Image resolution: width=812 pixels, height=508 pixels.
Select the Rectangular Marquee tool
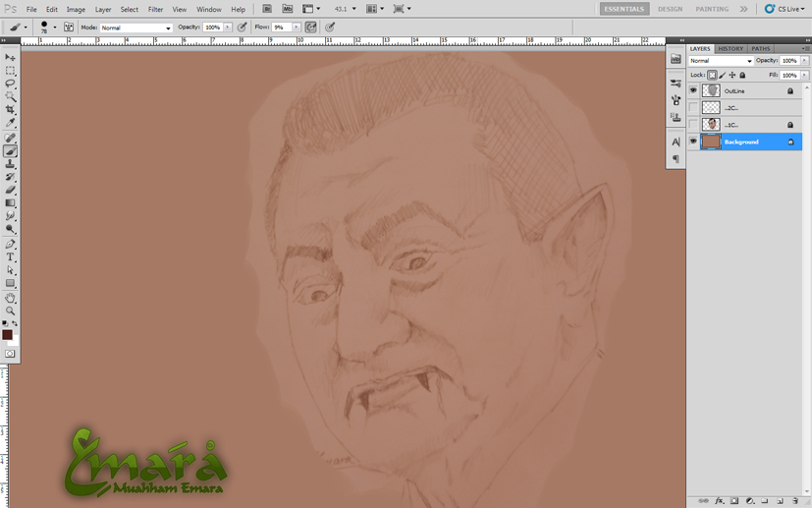(10, 71)
